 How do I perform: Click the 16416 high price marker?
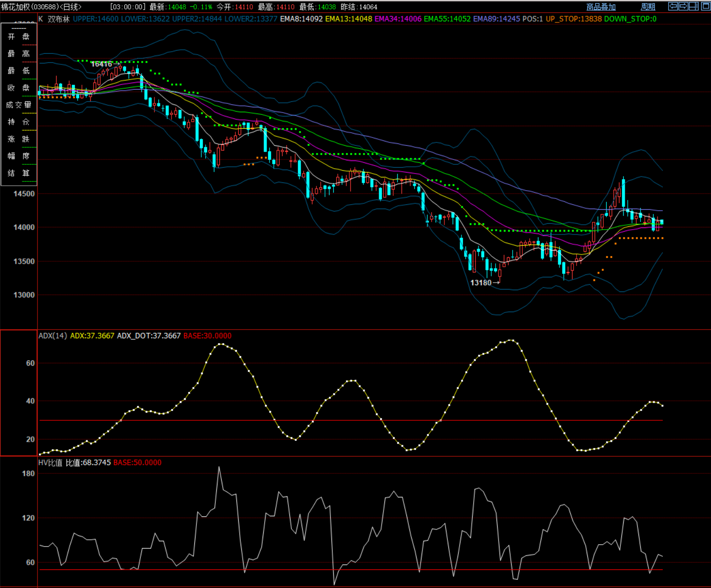(101, 64)
